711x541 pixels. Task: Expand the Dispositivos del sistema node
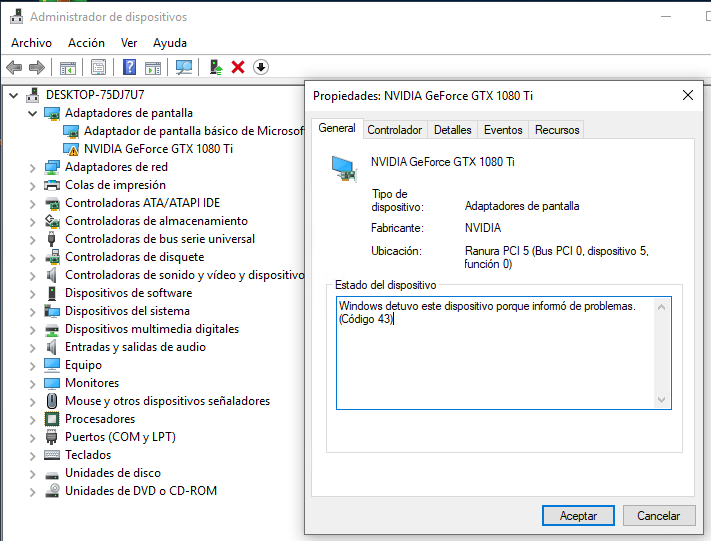pos(32,312)
